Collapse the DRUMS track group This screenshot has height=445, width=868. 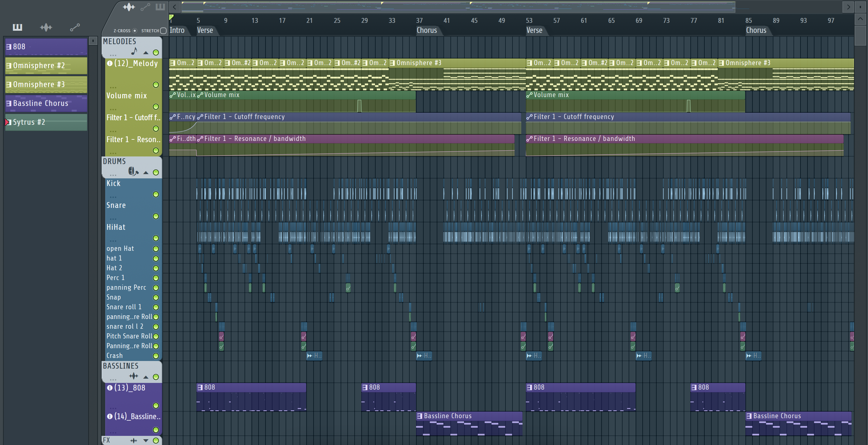coord(146,173)
